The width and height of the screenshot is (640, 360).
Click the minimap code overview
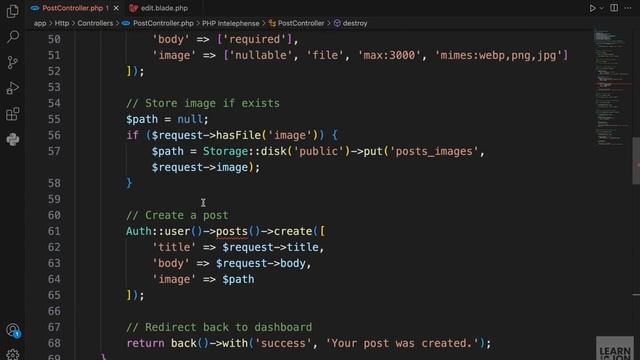tap(611, 87)
